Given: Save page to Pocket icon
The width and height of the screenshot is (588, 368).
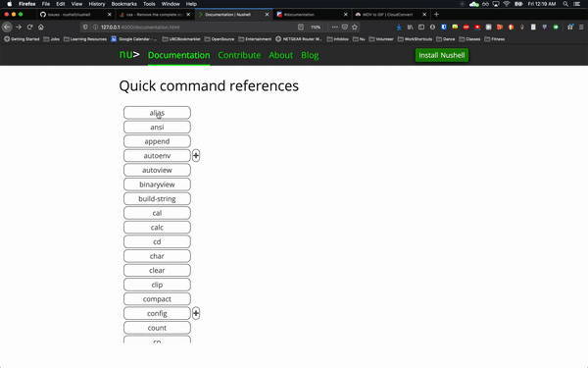Looking at the screenshot, I should tap(345, 27).
